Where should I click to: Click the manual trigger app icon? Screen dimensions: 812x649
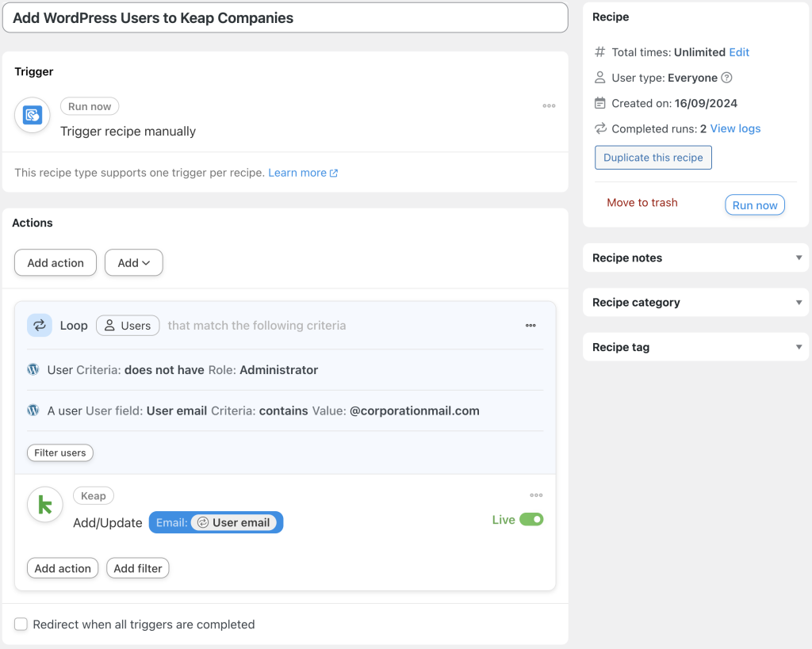pos(32,115)
